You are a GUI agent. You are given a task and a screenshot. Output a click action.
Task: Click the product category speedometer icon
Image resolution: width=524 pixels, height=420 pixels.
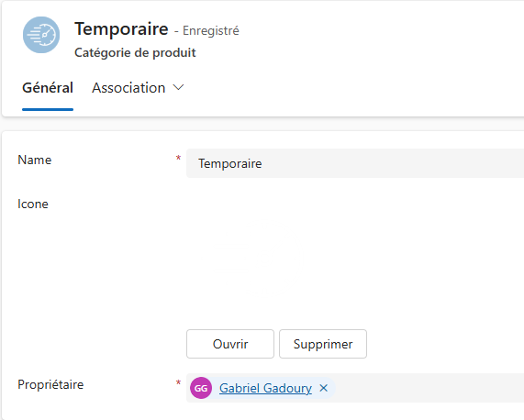click(41, 35)
